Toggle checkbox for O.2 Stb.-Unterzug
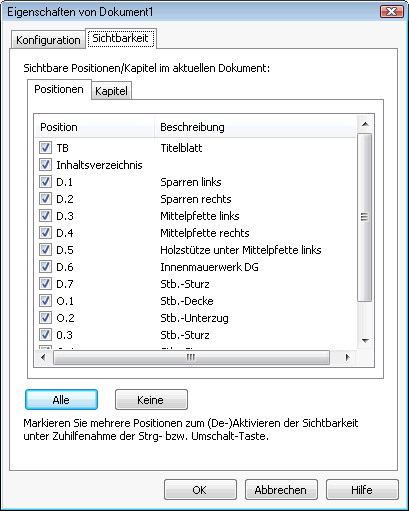Viewport: 409px width, 511px height. (45, 317)
